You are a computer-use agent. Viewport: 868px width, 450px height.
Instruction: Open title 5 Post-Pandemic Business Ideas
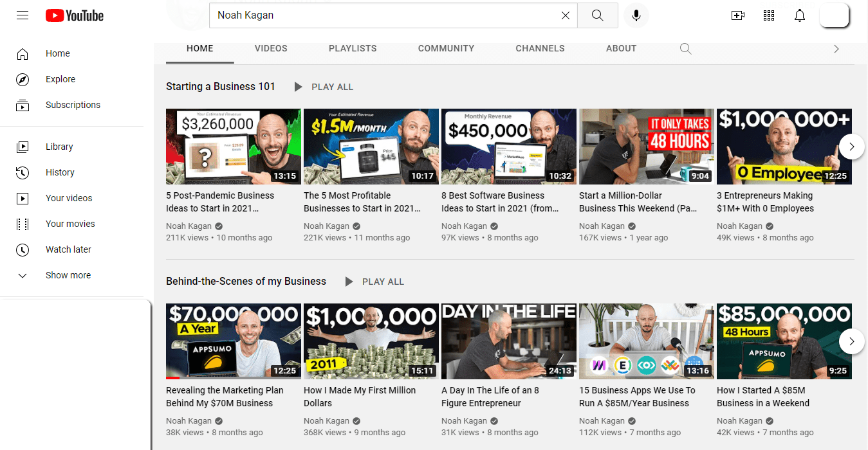[x=220, y=202]
